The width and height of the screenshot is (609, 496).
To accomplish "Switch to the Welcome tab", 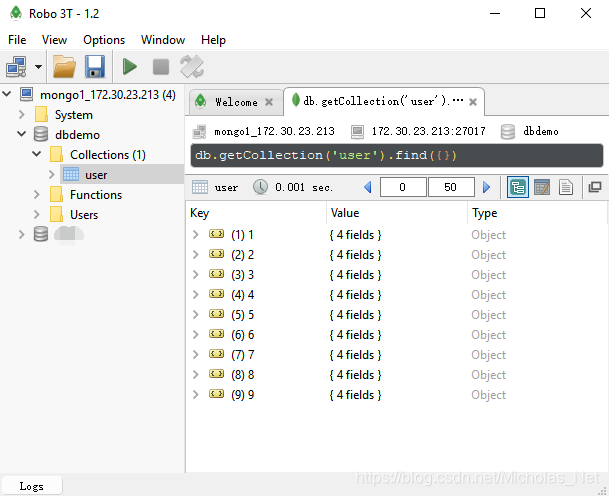I will 236,102.
